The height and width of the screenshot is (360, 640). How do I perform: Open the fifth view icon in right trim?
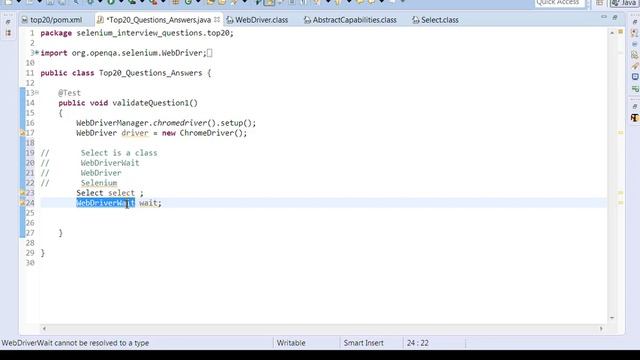click(634, 66)
